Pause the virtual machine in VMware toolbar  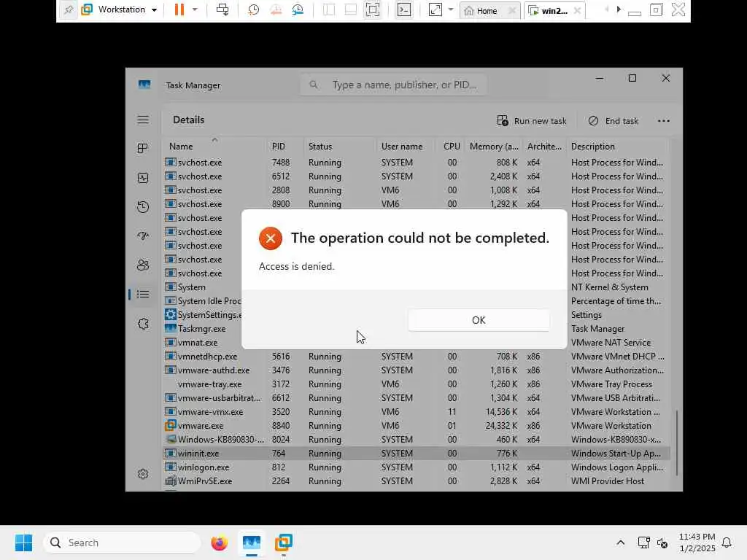179,9
